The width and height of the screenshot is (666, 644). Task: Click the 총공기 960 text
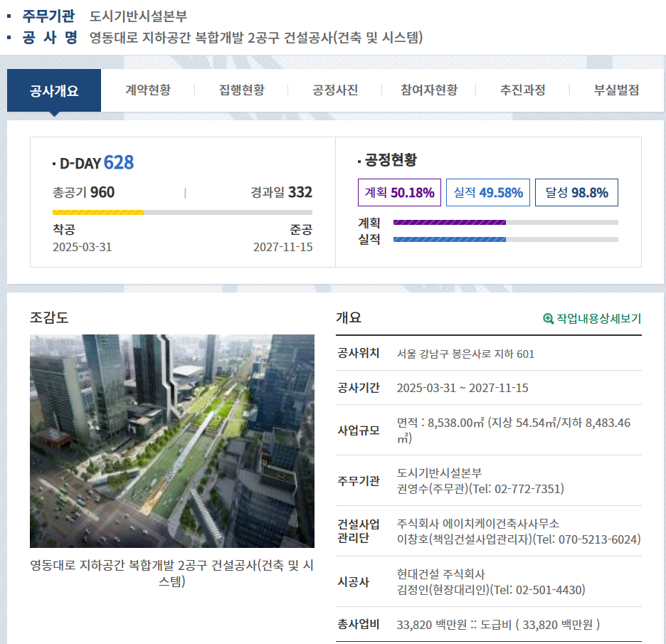84,192
